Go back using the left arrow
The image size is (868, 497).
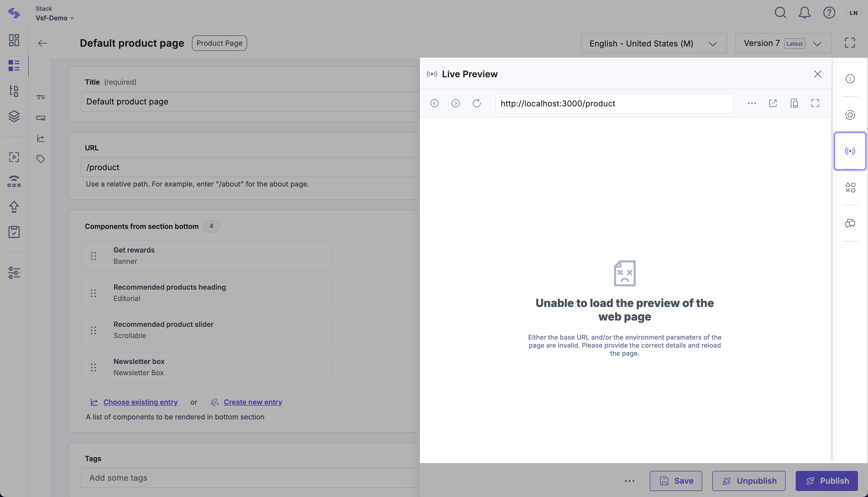point(43,43)
